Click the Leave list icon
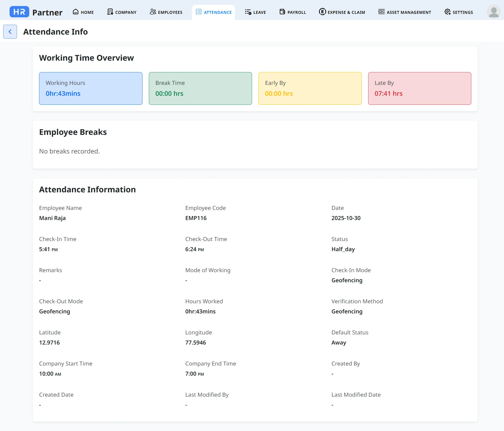Screen dimensions: 504x431 (248, 12)
